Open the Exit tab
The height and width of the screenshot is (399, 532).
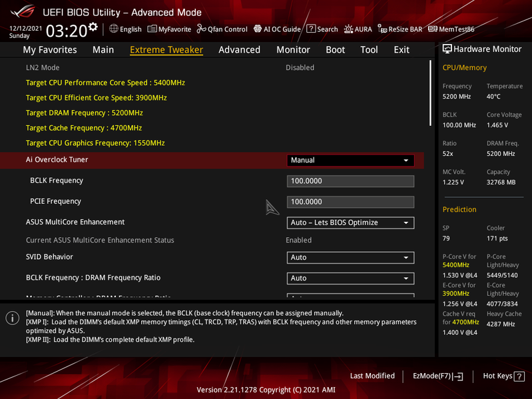coord(401,49)
